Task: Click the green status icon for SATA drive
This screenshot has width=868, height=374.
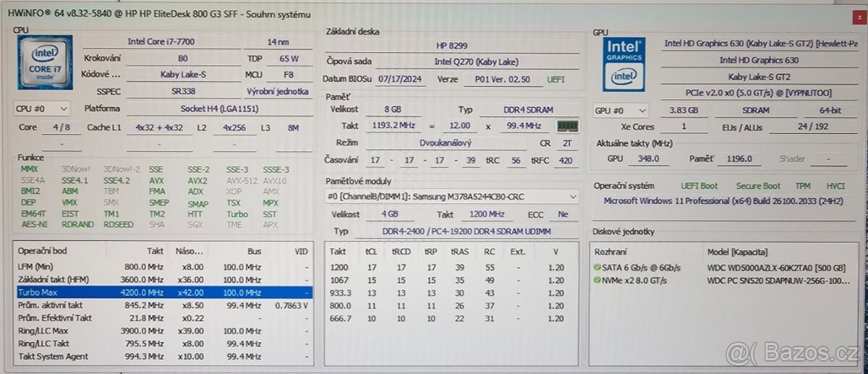Action: tap(597, 268)
